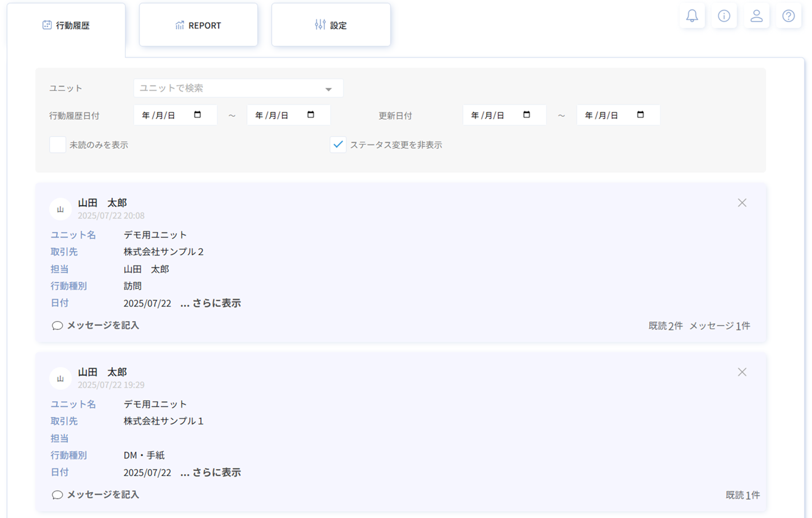Expand second card with さらに表示
Viewport: 812px width, 518px height.
211,473
